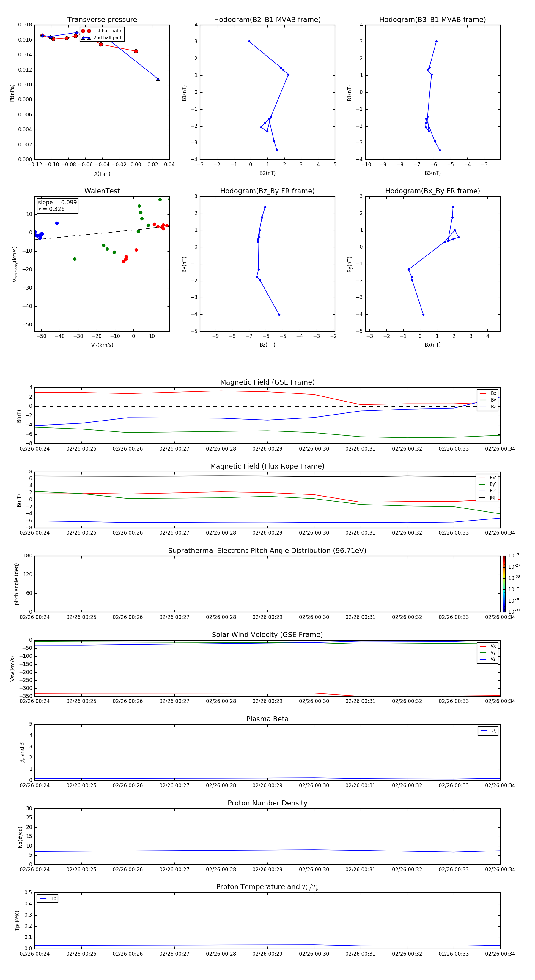535x980 pixels.
Task: Click the 'V_remaining(km/s)' y-axis label
Action: pos(15,264)
